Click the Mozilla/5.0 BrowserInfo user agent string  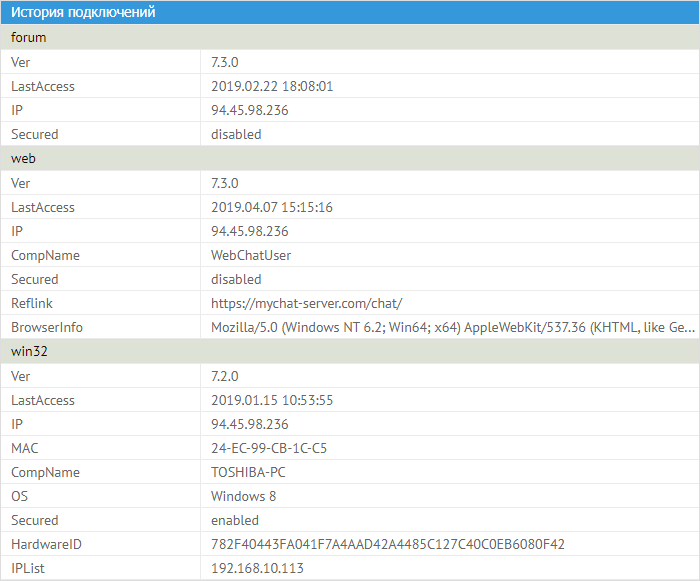point(452,327)
